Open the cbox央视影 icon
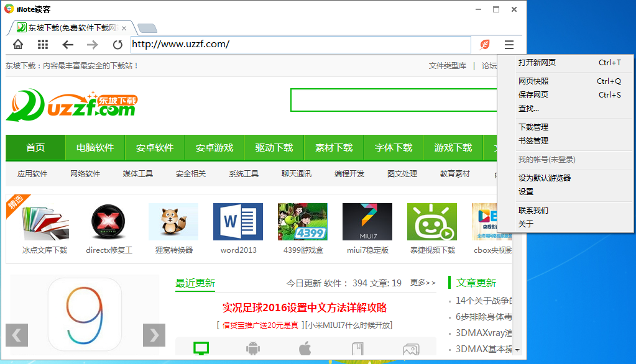The width and height of the screenshot is (636, 364). pyautogui.click(x=485, y=222)
